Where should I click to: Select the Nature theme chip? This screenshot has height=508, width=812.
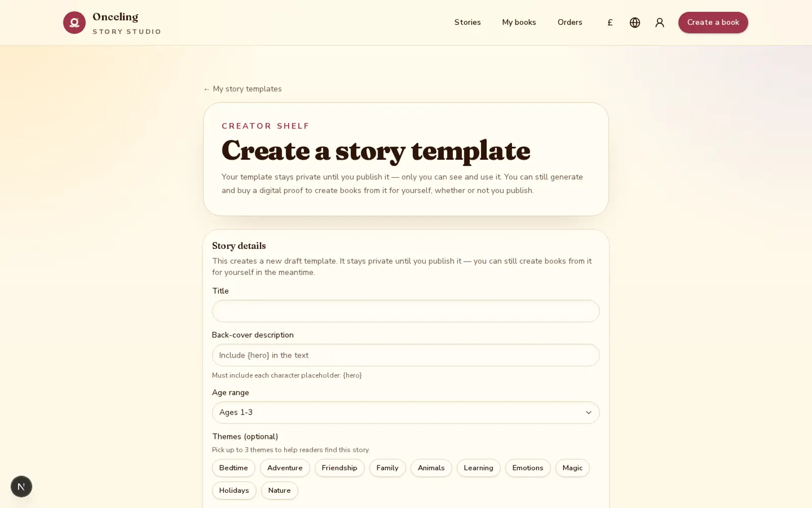point(279,490)
